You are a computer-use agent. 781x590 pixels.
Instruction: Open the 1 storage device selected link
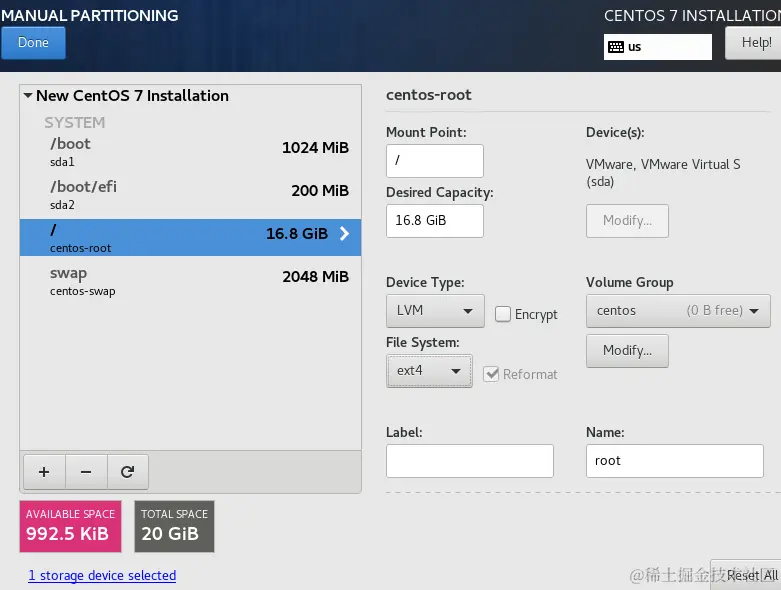102,576
